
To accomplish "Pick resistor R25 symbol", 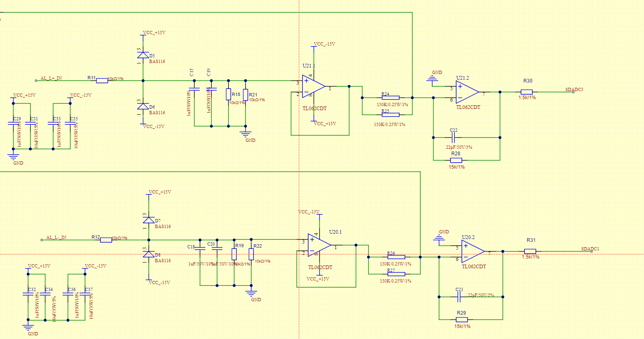I will point(391,115).
